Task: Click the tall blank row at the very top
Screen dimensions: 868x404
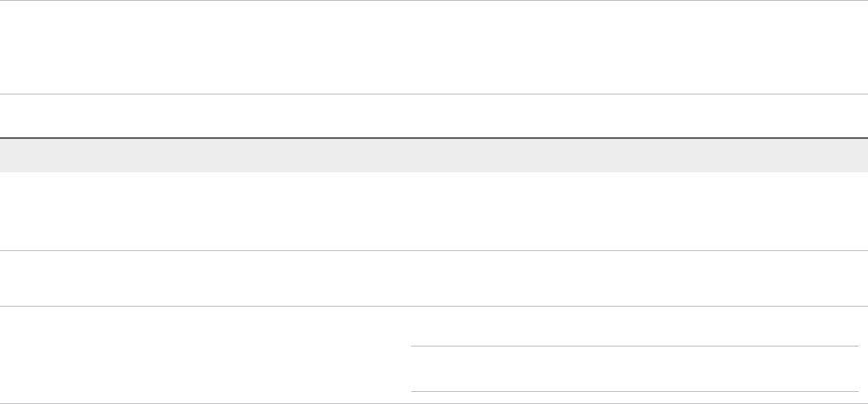Action: [x=434, y=46]
